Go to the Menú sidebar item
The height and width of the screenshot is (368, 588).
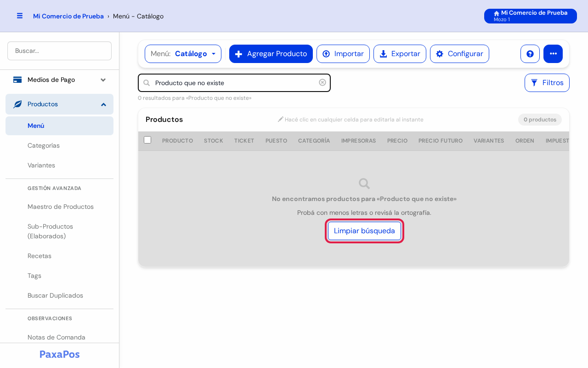(59, 126)
